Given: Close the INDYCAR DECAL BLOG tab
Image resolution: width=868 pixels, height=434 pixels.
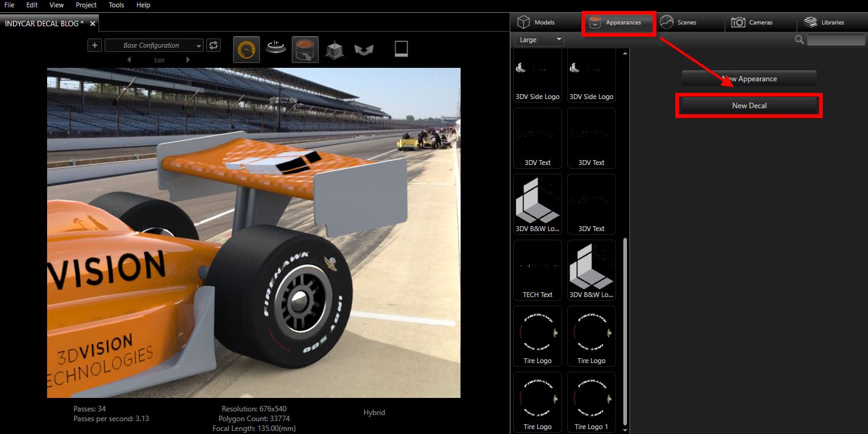Looking at the screenshot, I should 92,24.
